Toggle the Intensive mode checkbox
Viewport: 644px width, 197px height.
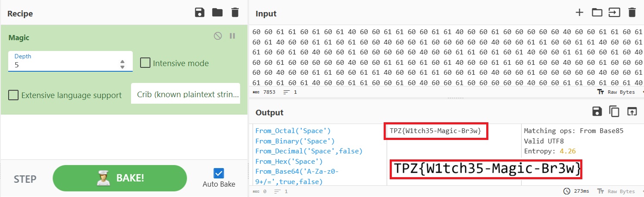click(x=146, y=63)
